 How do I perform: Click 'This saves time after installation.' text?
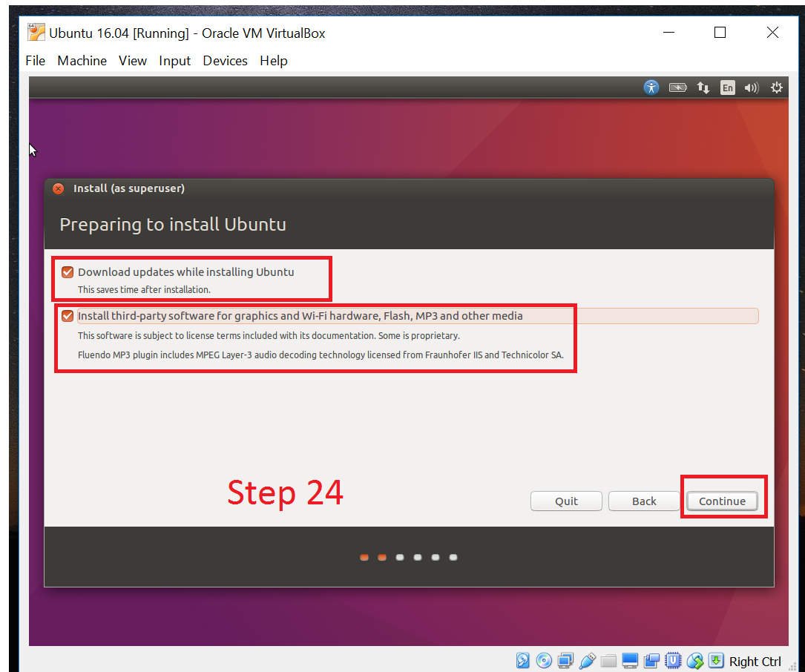144,289
